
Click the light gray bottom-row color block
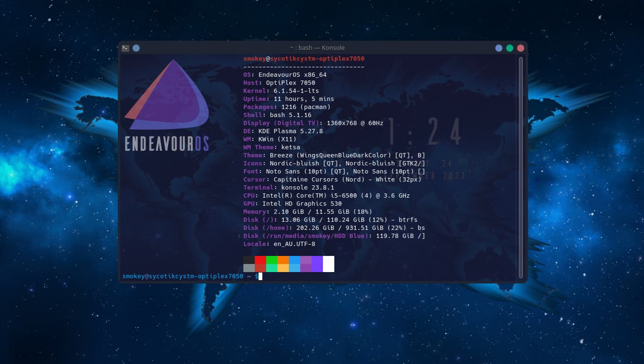[249, 268]
